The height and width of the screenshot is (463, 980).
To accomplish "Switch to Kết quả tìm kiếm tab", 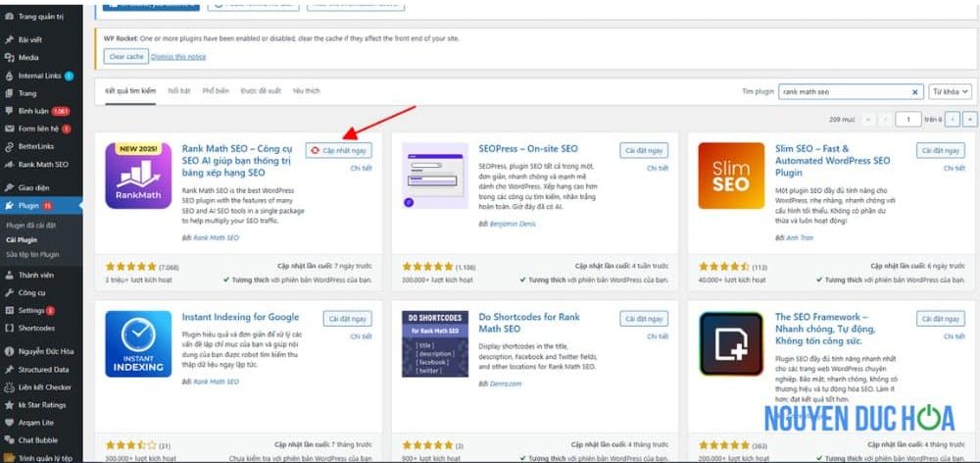I will click(x=130, y=90).
